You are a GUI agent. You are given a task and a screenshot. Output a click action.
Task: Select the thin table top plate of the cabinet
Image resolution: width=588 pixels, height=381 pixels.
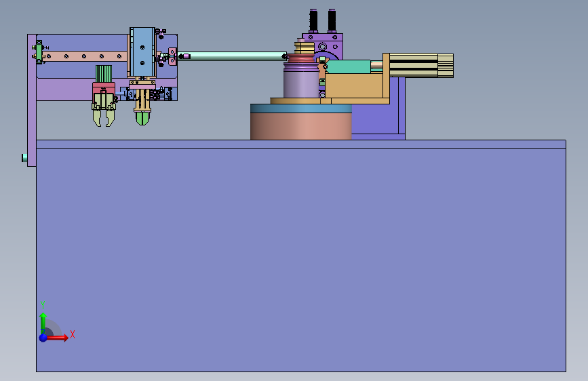300,144
